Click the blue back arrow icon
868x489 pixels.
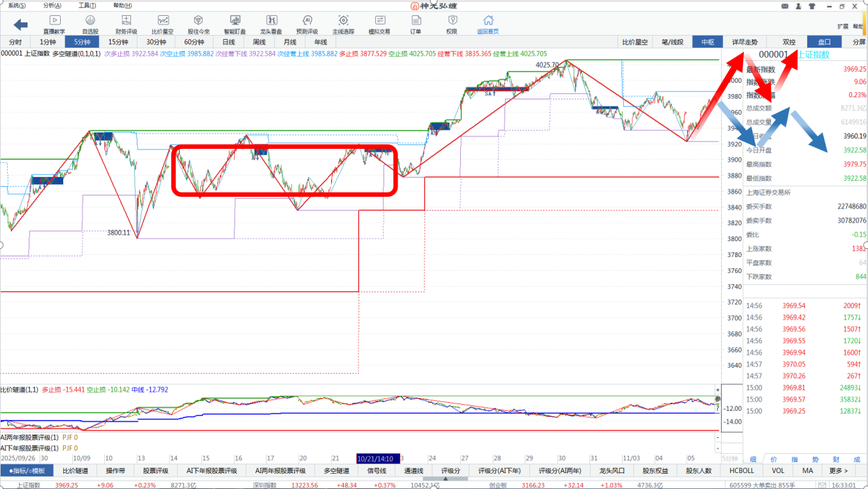tap(20, 25)
